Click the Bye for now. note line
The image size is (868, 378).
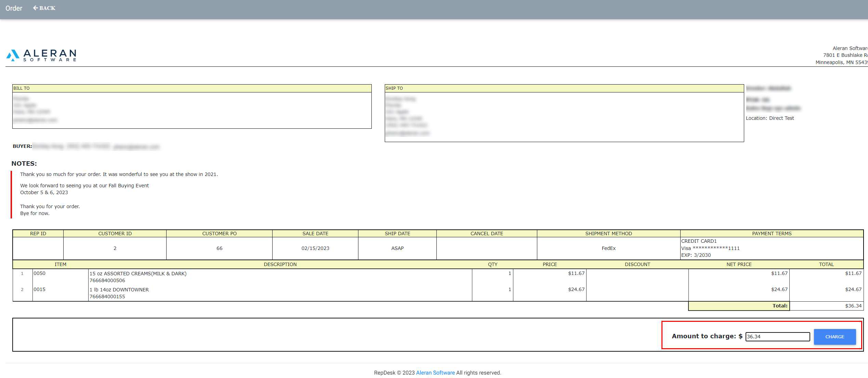pos(35,213)
